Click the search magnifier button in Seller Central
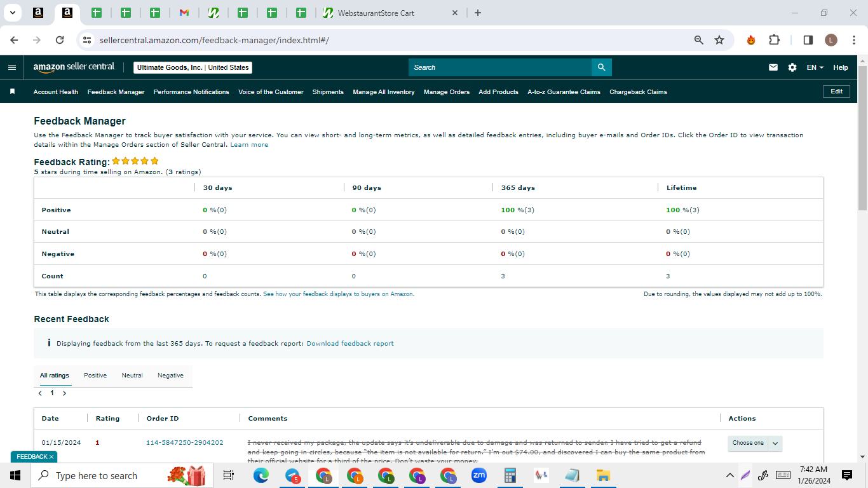This screenshot has width=868, height=488. click(601, 67)
